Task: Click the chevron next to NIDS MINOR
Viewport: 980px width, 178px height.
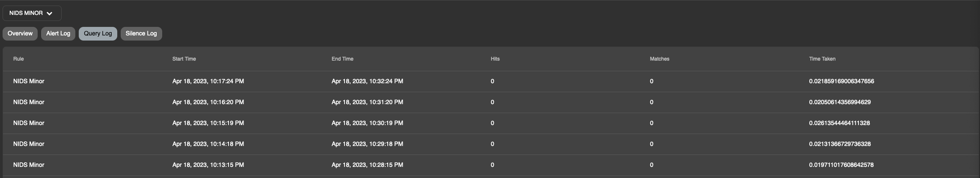Action: (50, 14)
